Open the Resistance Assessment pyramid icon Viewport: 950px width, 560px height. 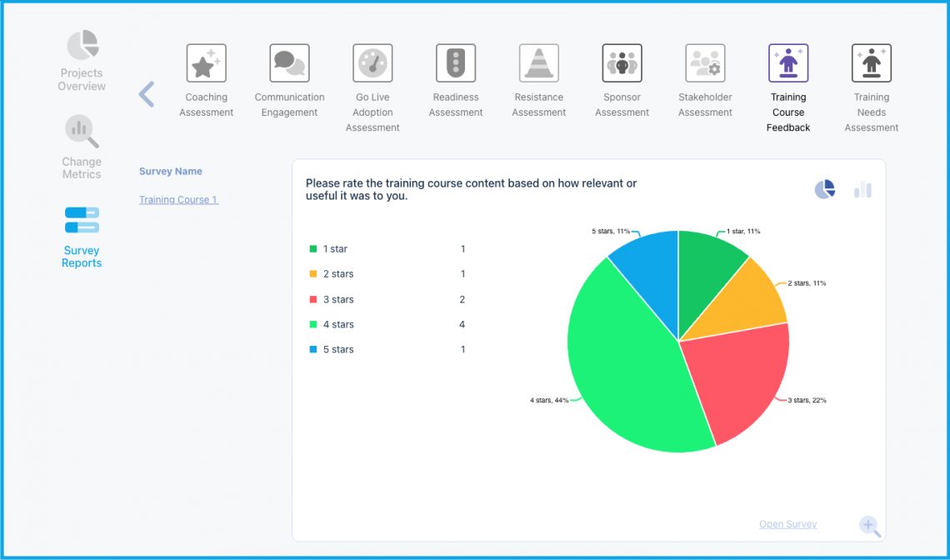(x=538, y=62)
